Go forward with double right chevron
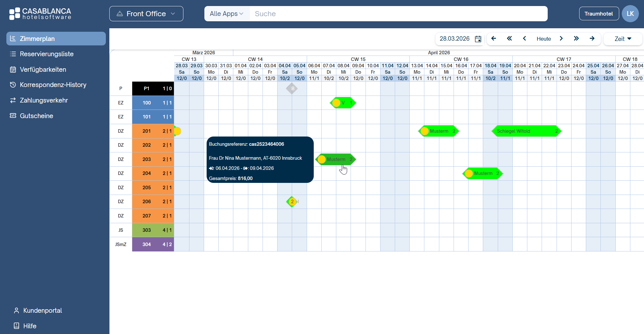This screenshot has height=334, width=644. click(x=576, y=38)
